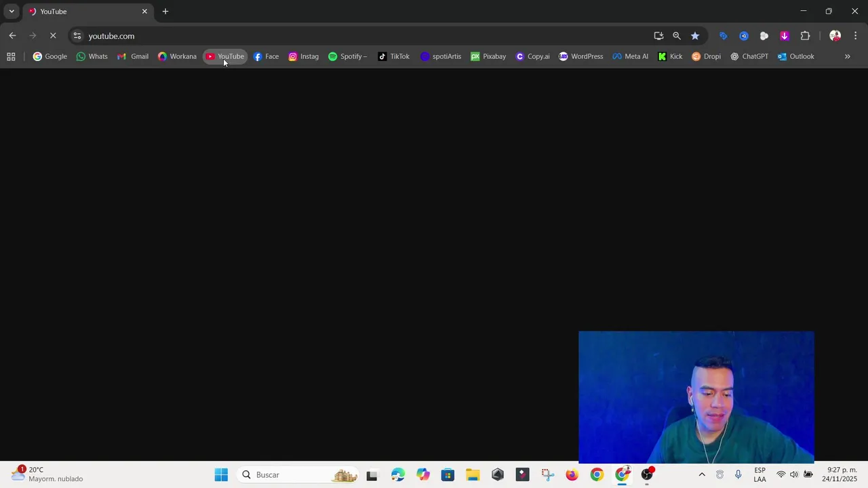Open the TikTok bookmark

pyautogui.click(x=394, y=56)
